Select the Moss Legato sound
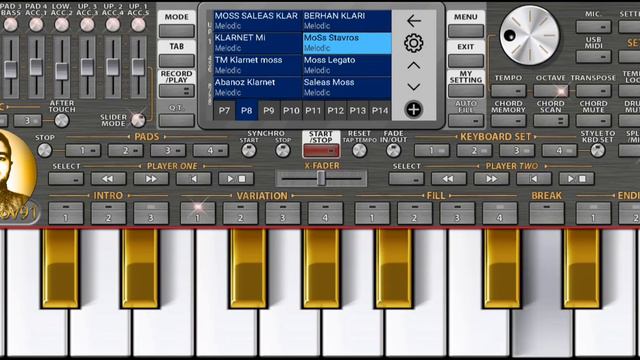This screenshot has width=640, height=360. (347, 65)
